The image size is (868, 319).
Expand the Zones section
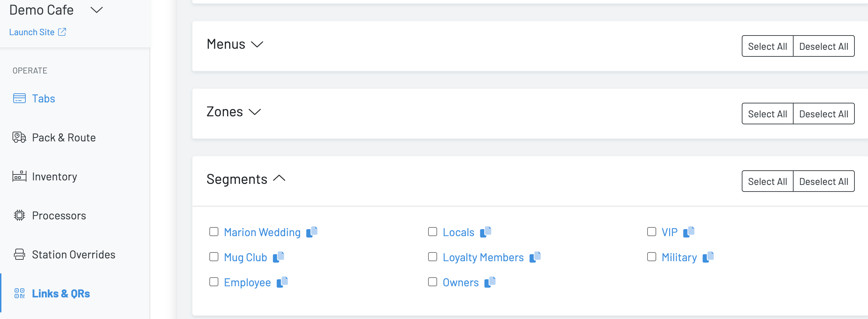tap(255, 112)
